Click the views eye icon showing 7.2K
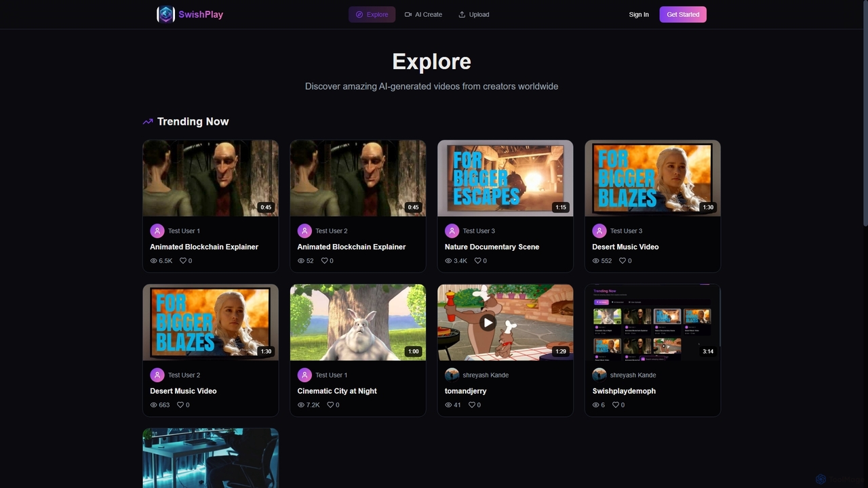868x488 pixels. click(x=301, y=405)
